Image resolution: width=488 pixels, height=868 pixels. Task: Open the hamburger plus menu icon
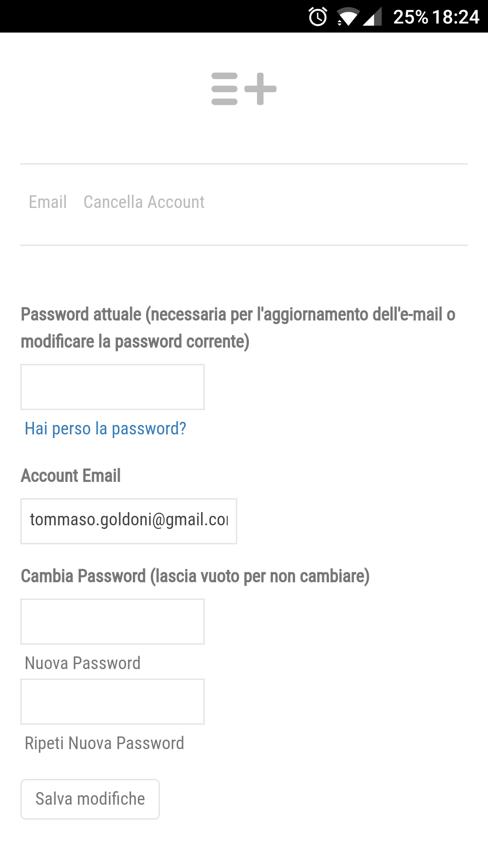click(244, 89)
